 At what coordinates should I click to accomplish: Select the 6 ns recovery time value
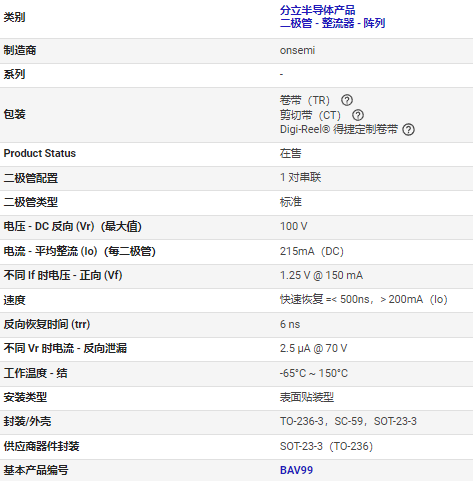point(290,324)
